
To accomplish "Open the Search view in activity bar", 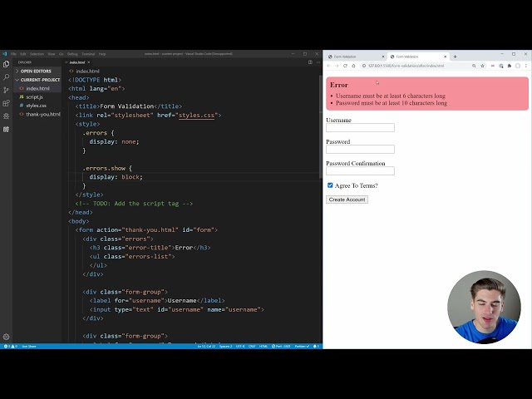I will 6,77.
